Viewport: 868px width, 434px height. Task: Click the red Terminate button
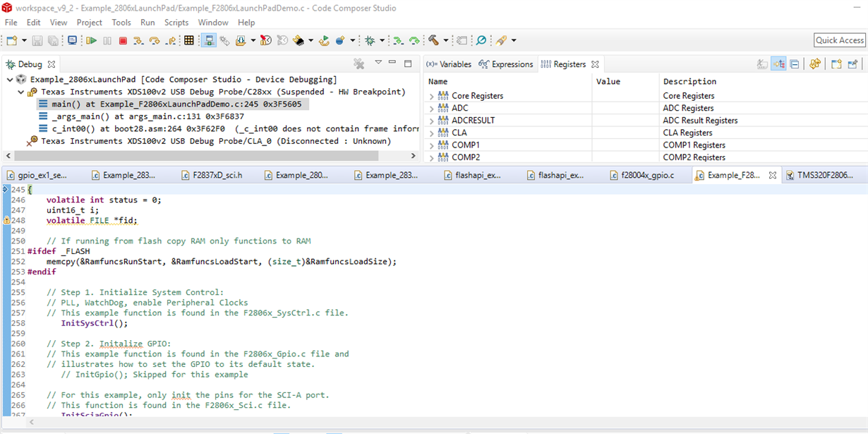point(123,41)
